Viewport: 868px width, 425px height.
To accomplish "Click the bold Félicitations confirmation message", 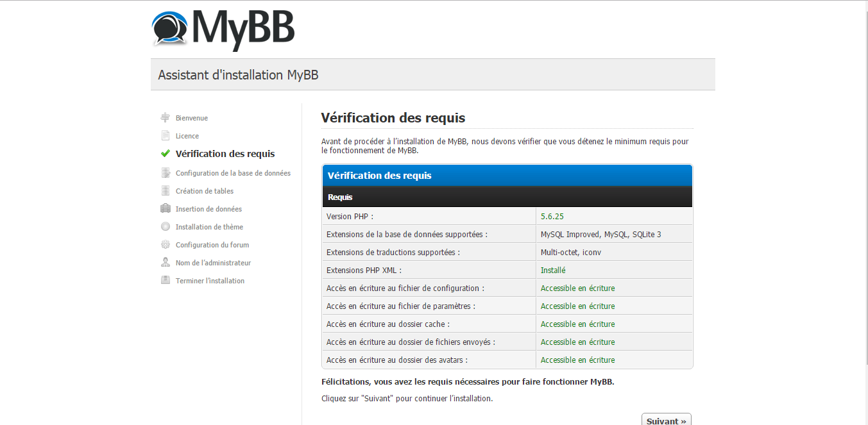I will click(x=468, y=381).
